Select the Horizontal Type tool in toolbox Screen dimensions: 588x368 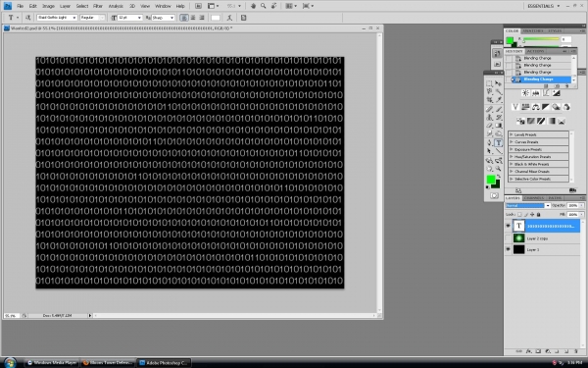pyautogui.click(x=499, y=142)
